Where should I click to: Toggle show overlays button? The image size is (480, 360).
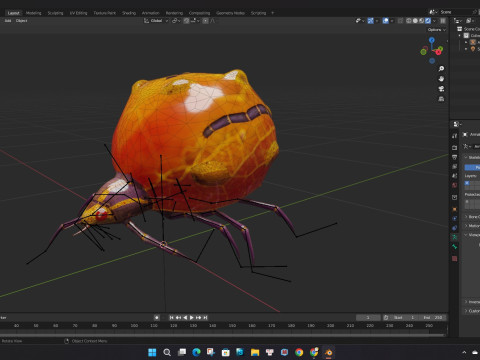[x=386, y=21]
